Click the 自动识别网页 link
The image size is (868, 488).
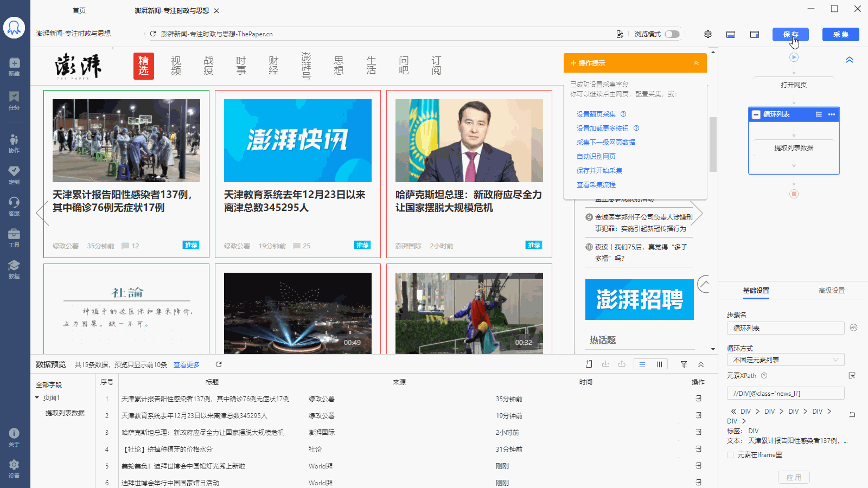point(596,156)
